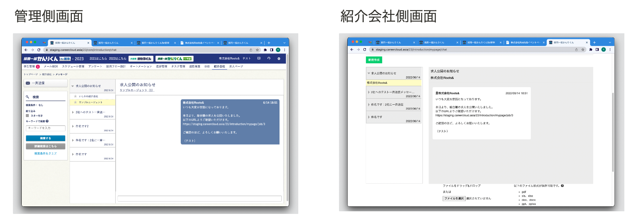Click the back arrow in the left admin browser
This screenshot has height=224, width=644.
click(26, 50)
